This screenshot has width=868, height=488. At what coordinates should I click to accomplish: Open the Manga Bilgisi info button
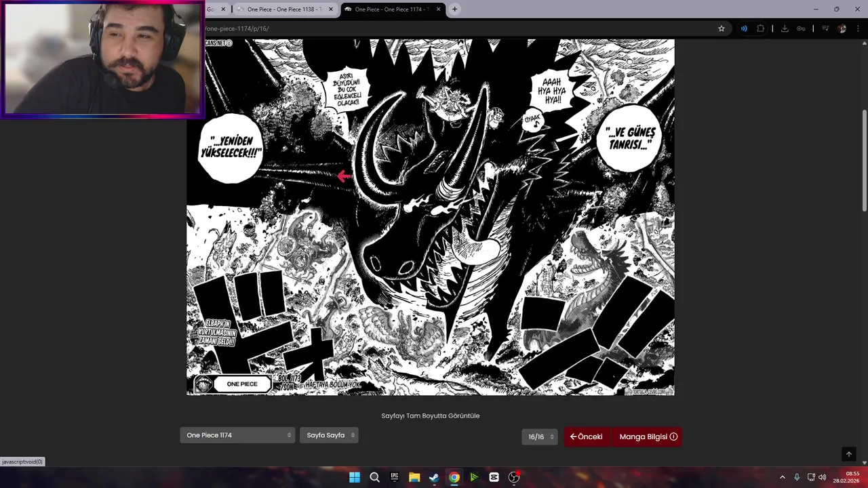tap(648, 436)
